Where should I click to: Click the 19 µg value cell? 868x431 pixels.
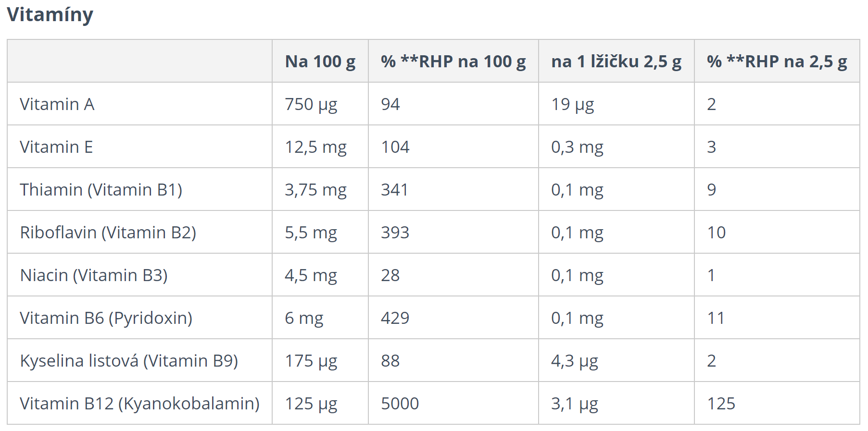coord(573,105)
